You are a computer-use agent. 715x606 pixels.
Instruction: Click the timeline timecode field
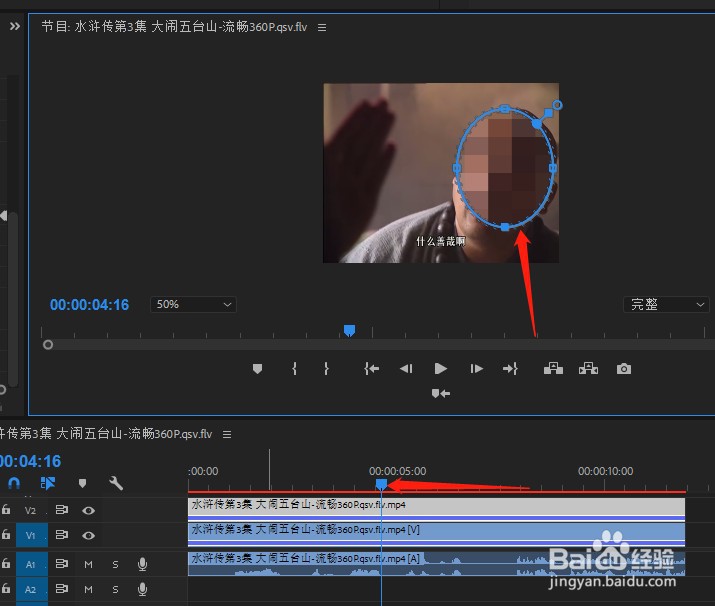30,461
